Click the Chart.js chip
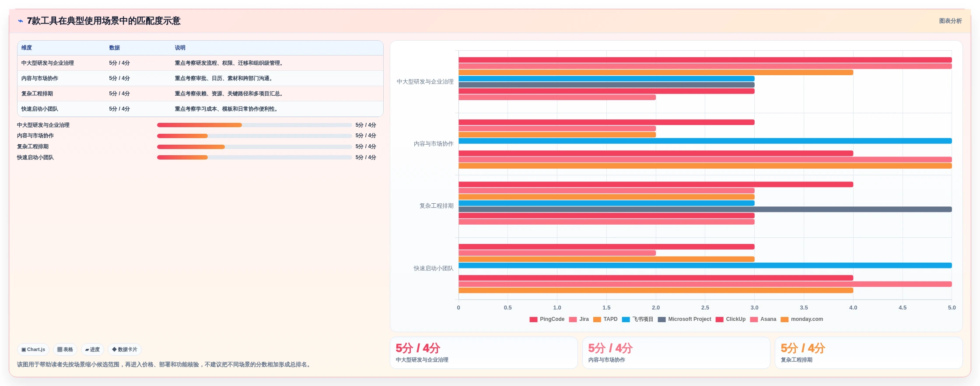This screenshot has height=386, width=980. (x=33, y=350)
